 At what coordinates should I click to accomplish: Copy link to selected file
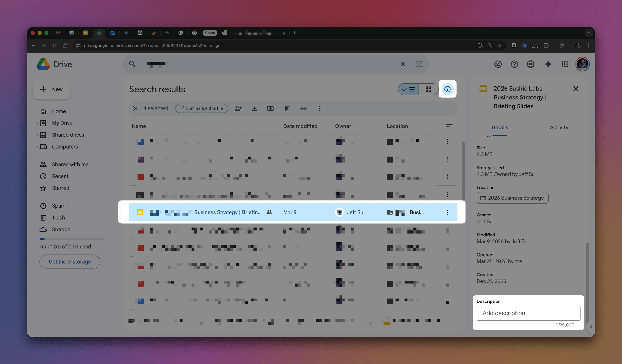click(x=303, y=108)
